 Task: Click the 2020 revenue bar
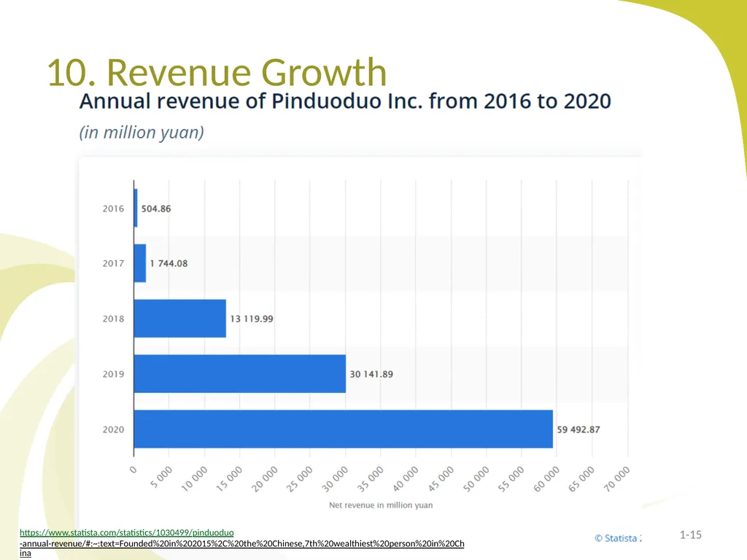point(344,429)
